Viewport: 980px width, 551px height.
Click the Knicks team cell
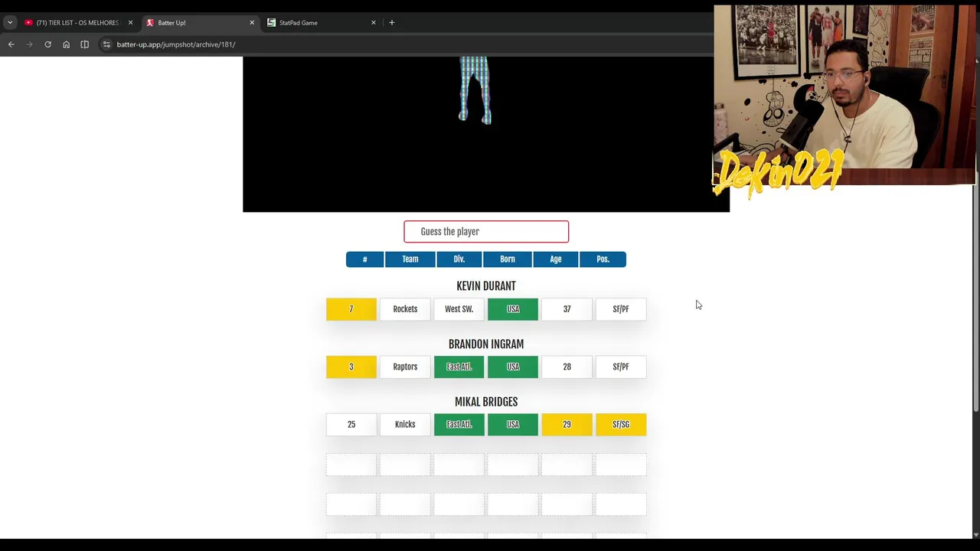click(405, 425)
